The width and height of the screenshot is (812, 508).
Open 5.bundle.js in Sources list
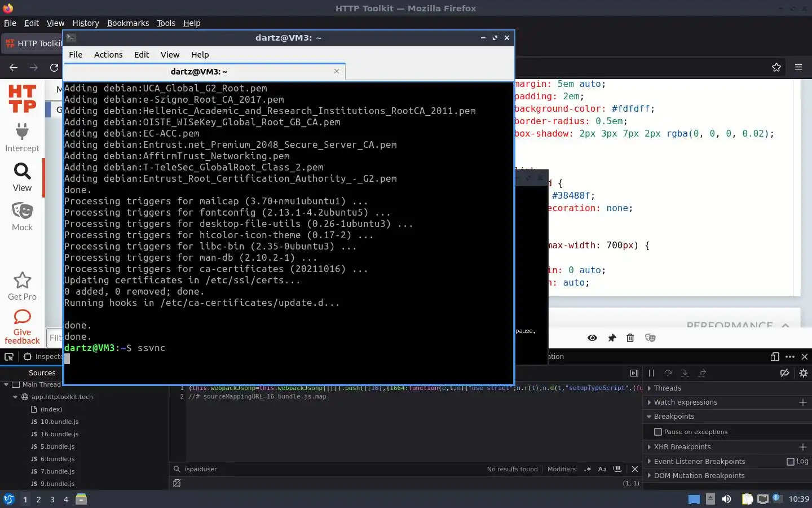[57, 446]
